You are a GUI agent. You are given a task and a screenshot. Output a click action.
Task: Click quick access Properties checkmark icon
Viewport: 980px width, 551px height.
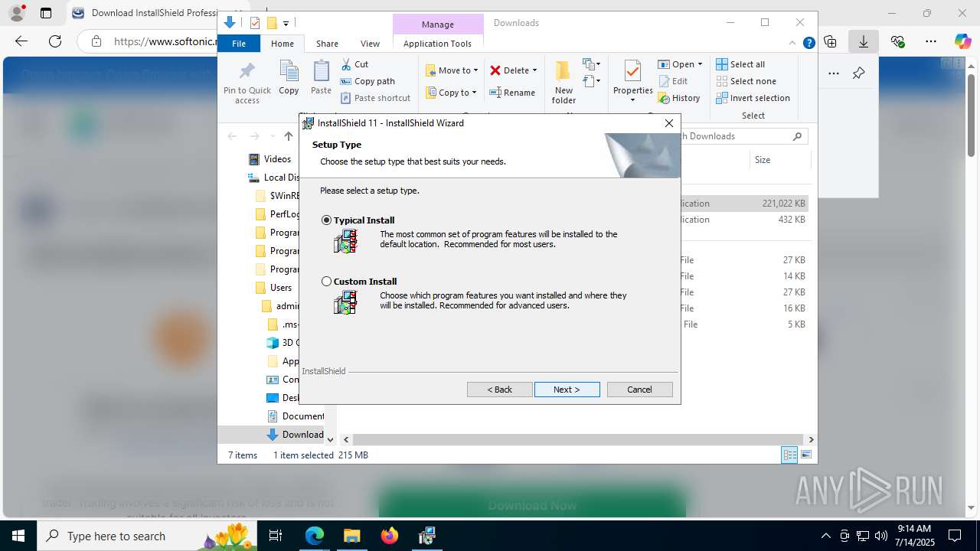[x=255, y=24]
